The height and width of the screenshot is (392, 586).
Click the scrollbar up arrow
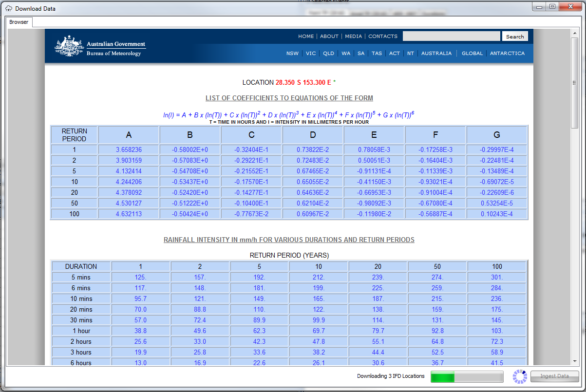pyautogui.click(x=575, y=32)
